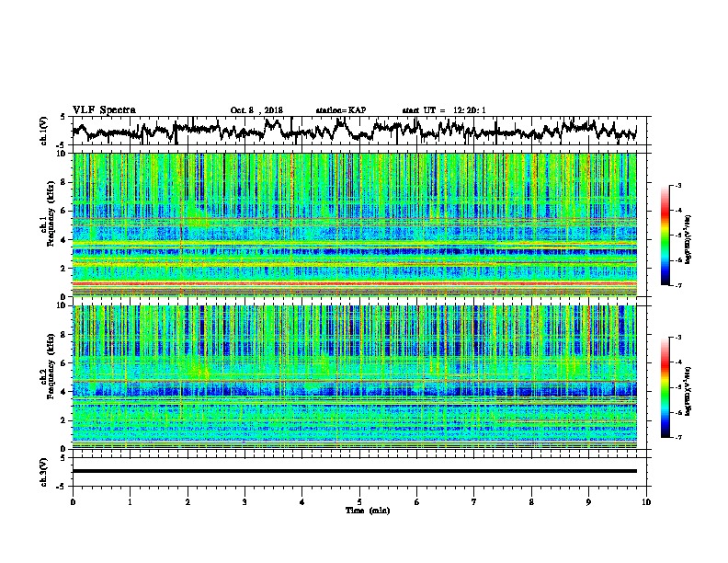
Task: Click the "VLF Spectra" title text
Action: 104,110
